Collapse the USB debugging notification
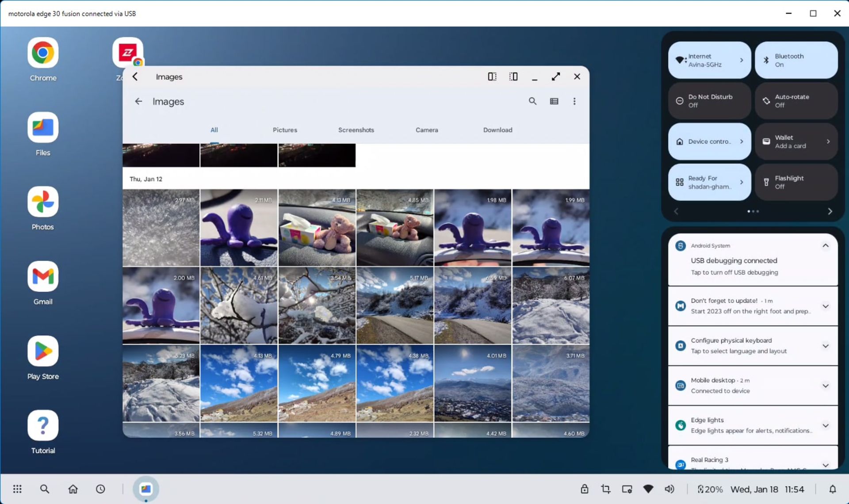This screenshot has width=849, height=504. (825, 246)
